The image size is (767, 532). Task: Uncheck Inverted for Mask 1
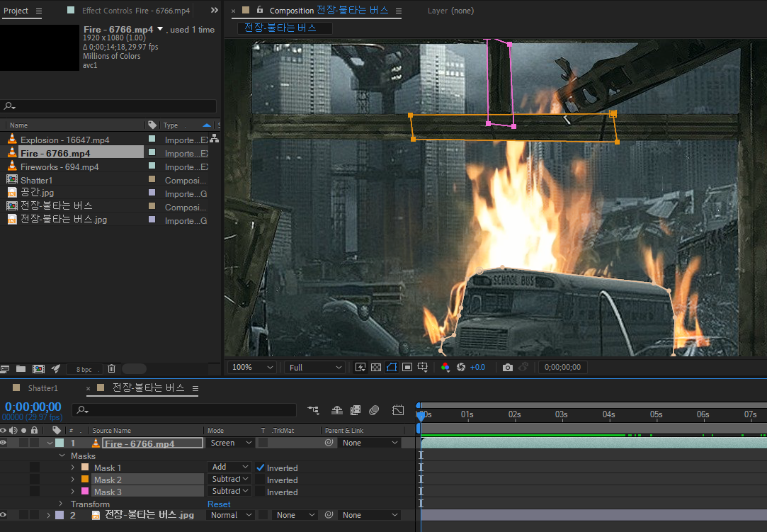[260, 468]
